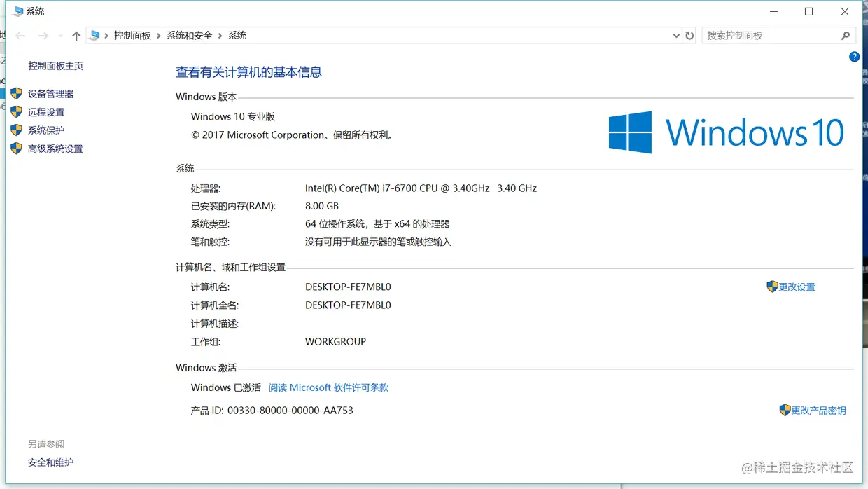
Task: Expand the chevron after 控制面板 breadcrumb
Action: [x=159, y=36]
